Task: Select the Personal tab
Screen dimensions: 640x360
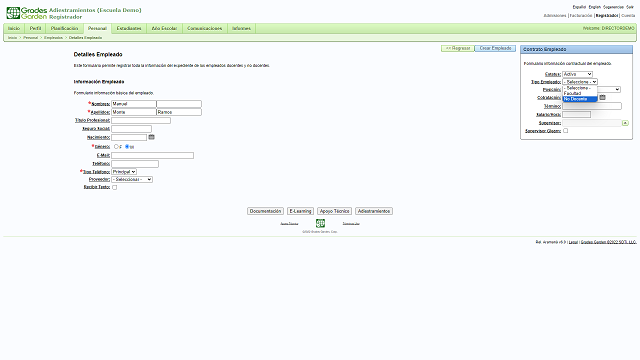Action: [x=97, y=29]
